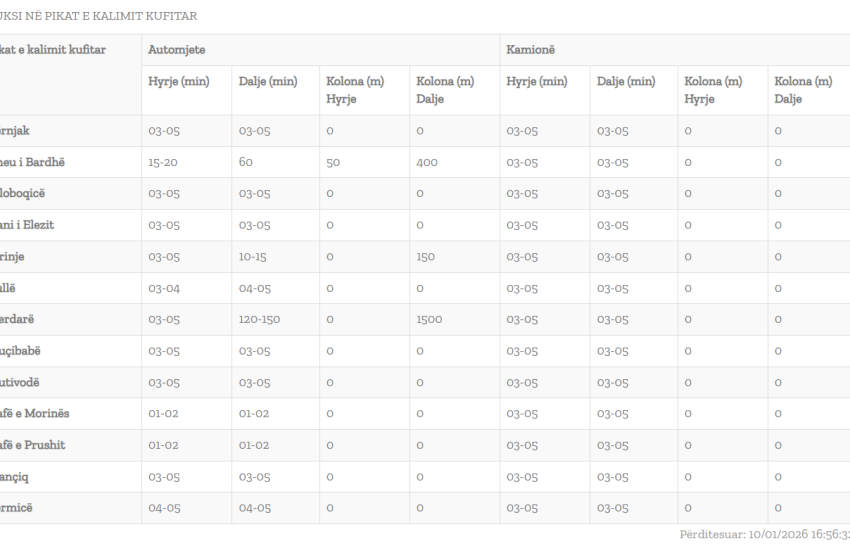Select the 15-20 entry time cell
Screen dimensions: 850x560
(164, 162)
